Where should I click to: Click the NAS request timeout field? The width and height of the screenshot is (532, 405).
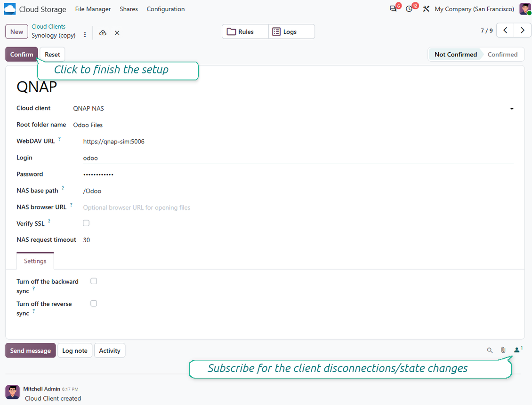click(x=298, y=240)
